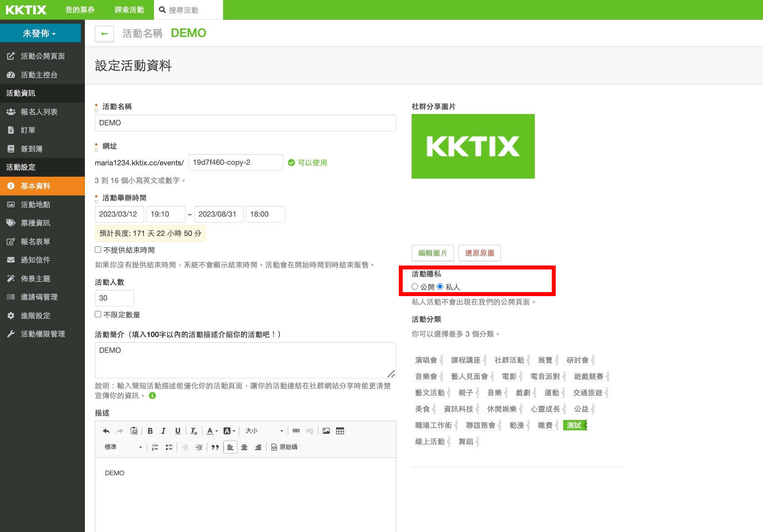Apply block quote formatting
This screenshot has width=763, height=532.
pos(215,447)
